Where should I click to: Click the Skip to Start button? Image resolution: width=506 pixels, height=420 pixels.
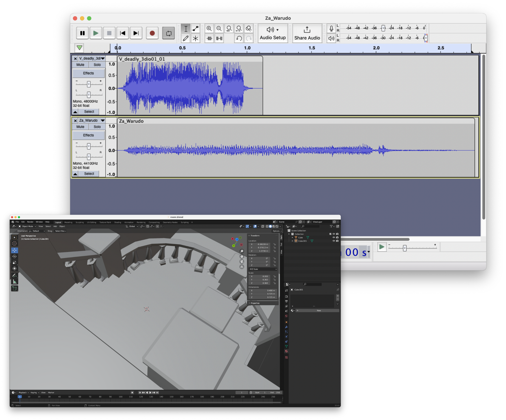click(123, 33)
